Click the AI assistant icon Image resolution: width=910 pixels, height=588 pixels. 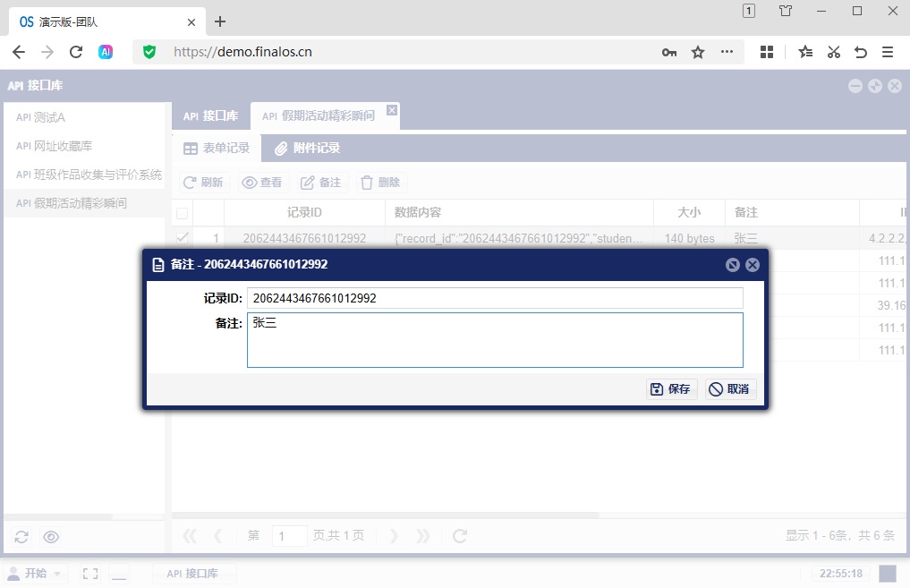coord(106,52)
